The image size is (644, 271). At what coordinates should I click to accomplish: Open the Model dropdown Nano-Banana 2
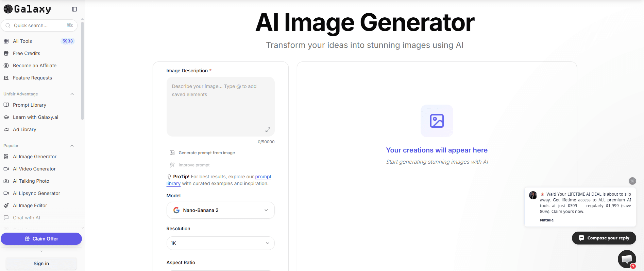(220, 210)
